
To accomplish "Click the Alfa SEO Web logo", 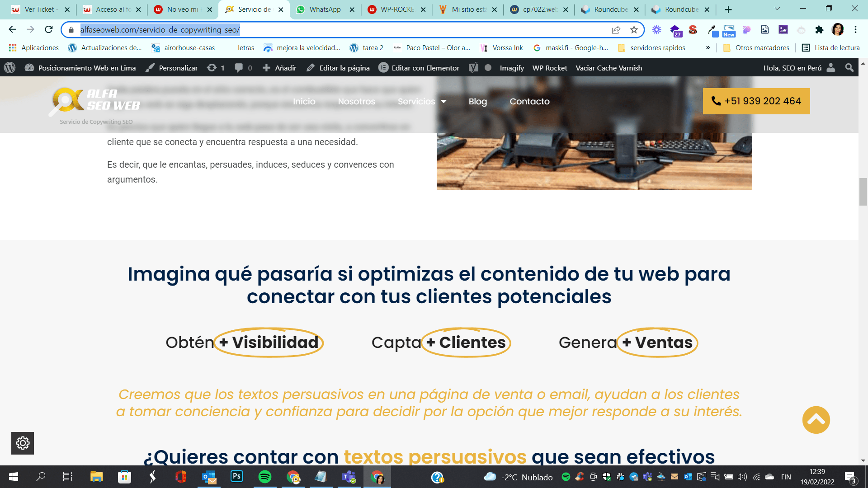I will click(95, 102).
